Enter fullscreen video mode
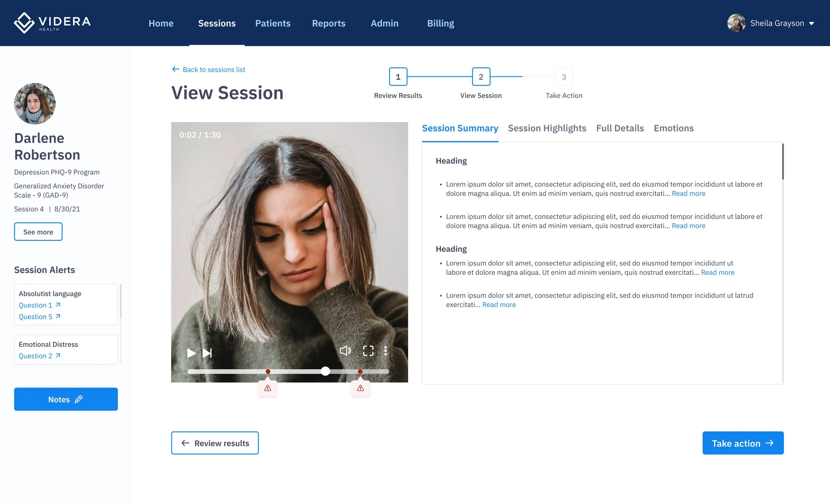Image resolution: width=830 pixels, height=504 pixels. [368, 351]
